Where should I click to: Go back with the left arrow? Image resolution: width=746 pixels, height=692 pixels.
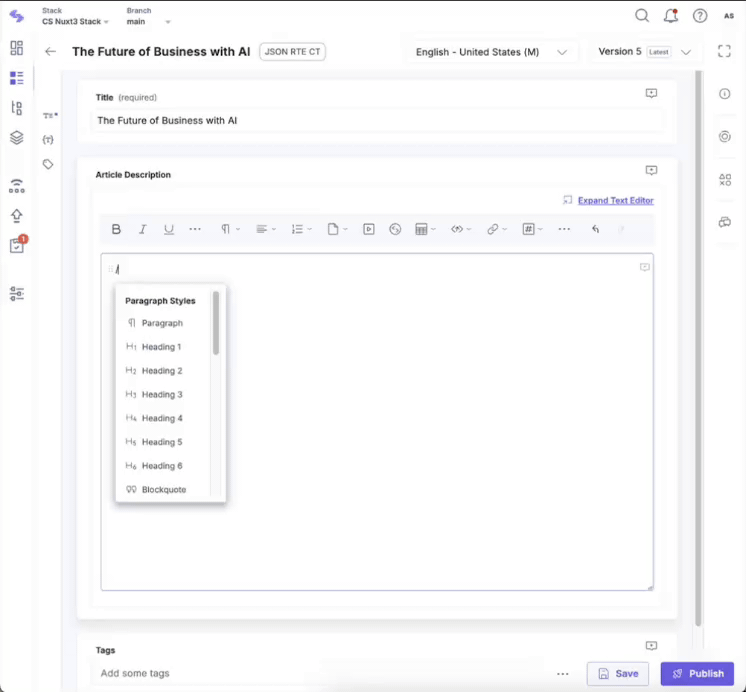50,51
